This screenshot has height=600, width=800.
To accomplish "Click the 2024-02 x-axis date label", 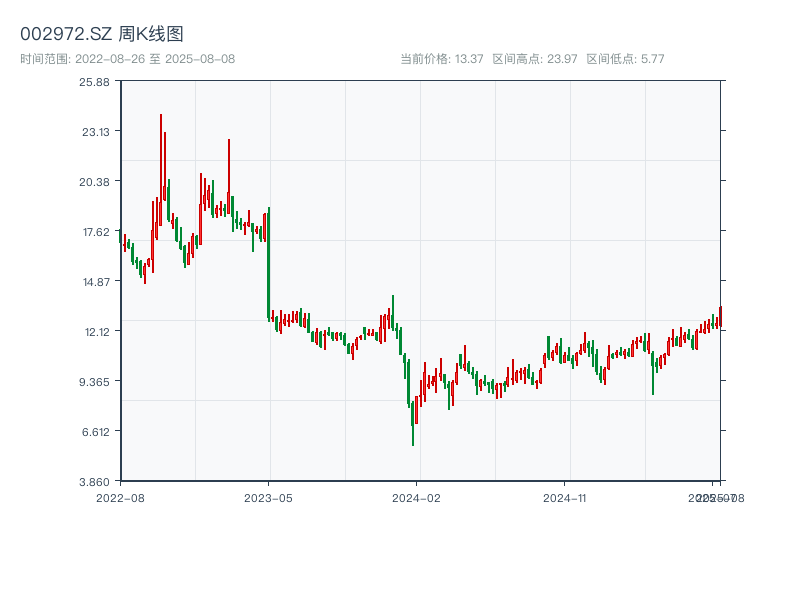I will 417,497.
